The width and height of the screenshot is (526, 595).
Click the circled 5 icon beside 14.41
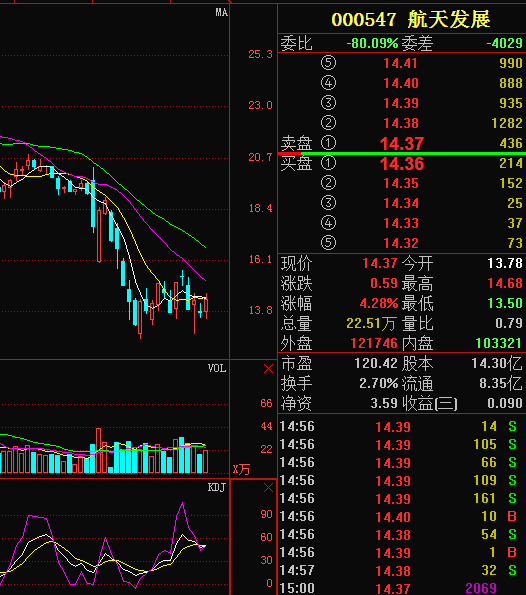[x=328, y=63]
